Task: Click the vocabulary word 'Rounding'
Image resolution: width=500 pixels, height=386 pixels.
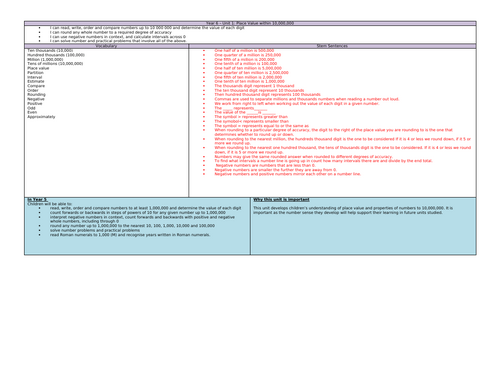Action: coord(36,95)
